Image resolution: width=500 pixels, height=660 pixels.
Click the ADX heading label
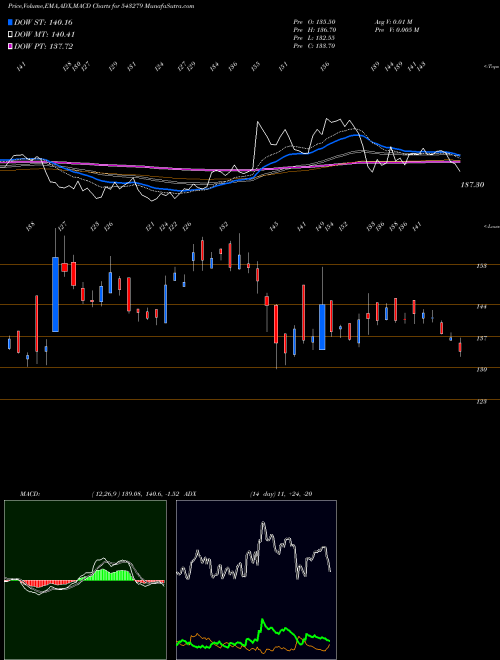click(190, 494)
